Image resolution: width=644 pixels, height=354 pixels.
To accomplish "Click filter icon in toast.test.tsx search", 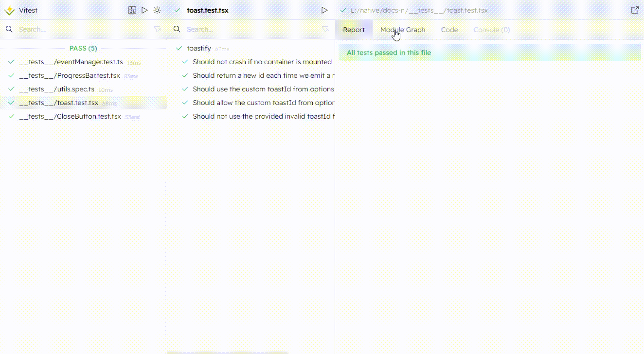I will point(325,29).
